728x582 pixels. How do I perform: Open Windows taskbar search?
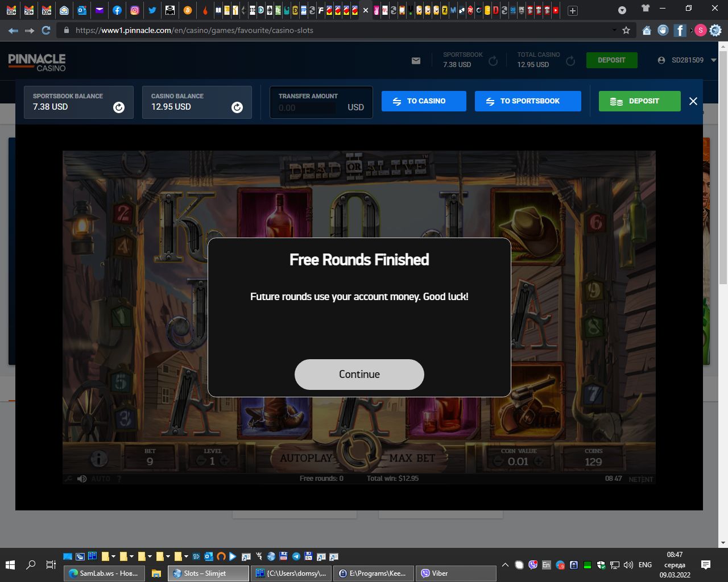[x=31, y=565]
